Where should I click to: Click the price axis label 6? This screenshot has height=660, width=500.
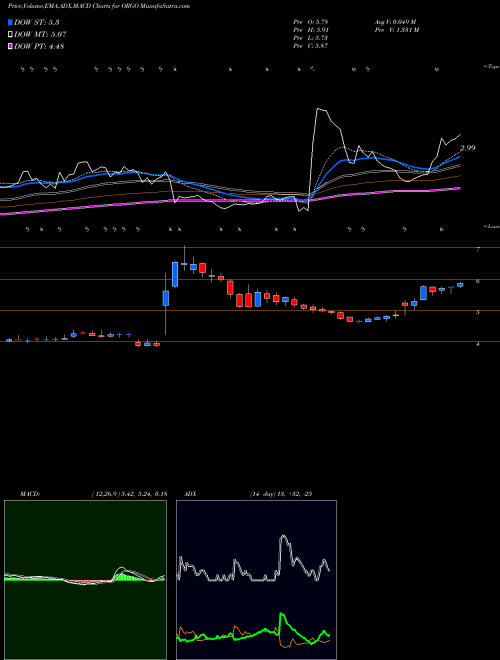pos(478,281)
